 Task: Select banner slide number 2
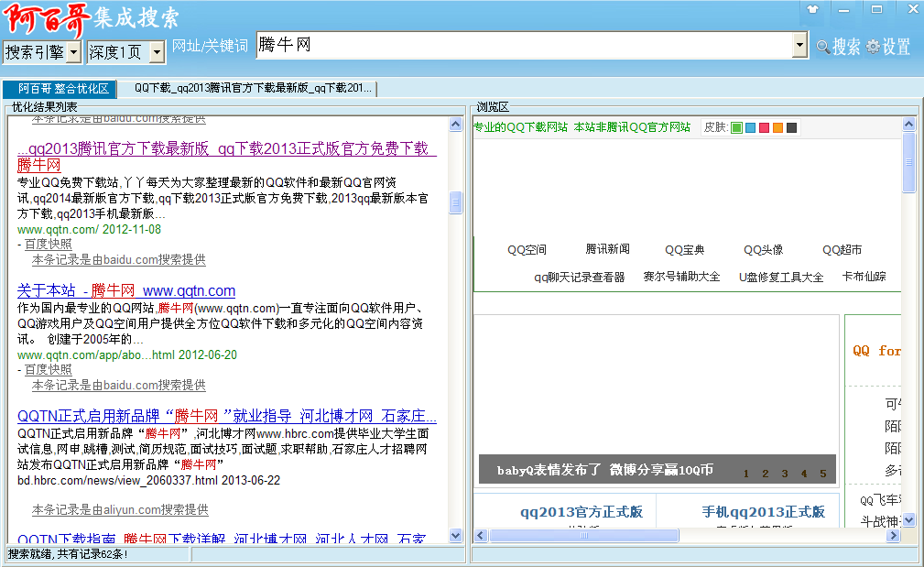pyautogui.click(x=766, y=474)
